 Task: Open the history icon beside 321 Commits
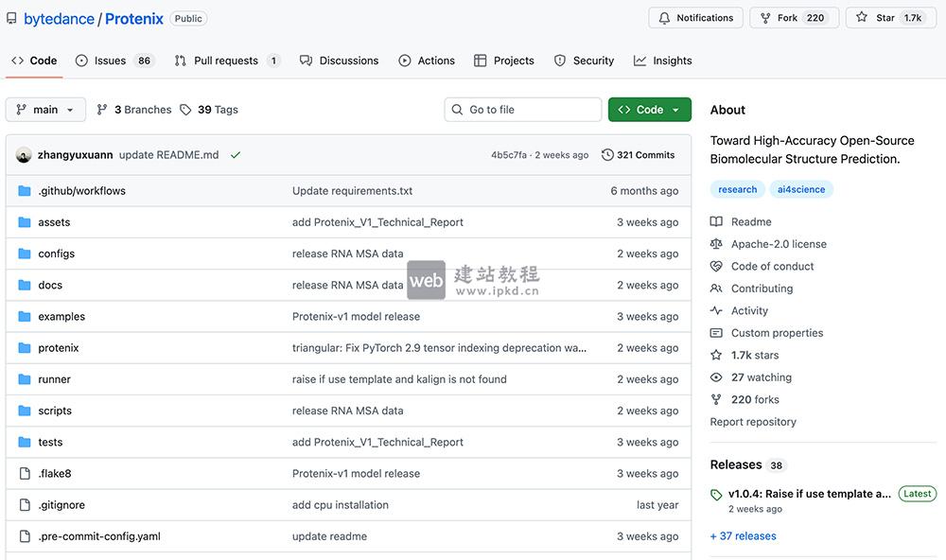coord(606,154)
